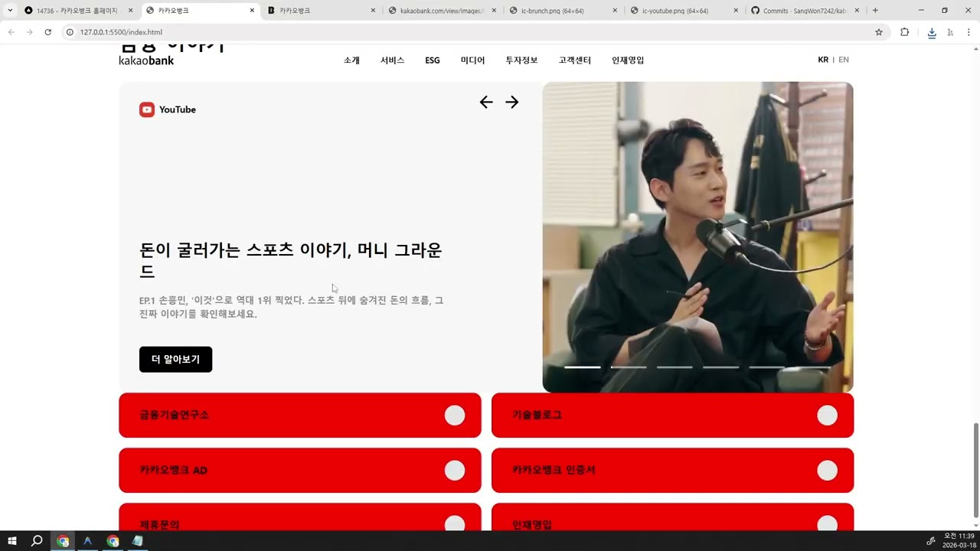
Task: Open a new browser tab with plus
Action: [875, 11]
